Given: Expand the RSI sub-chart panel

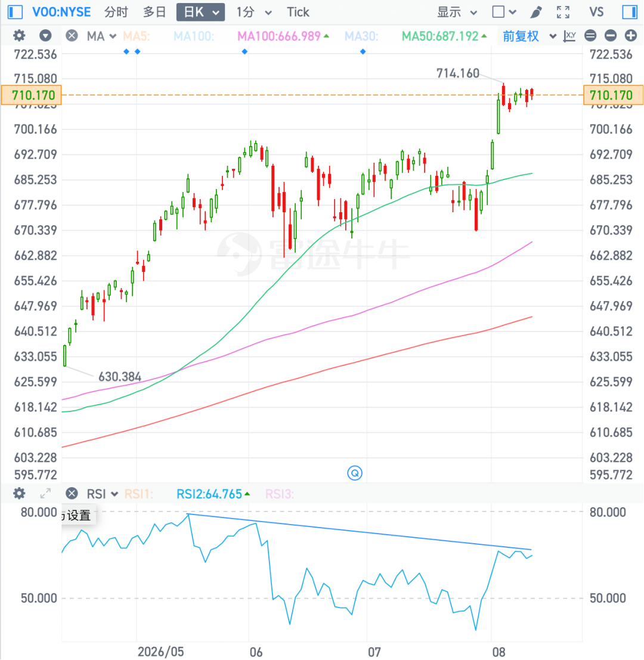Looking at the screenshot, I should (x=45, y=493).
